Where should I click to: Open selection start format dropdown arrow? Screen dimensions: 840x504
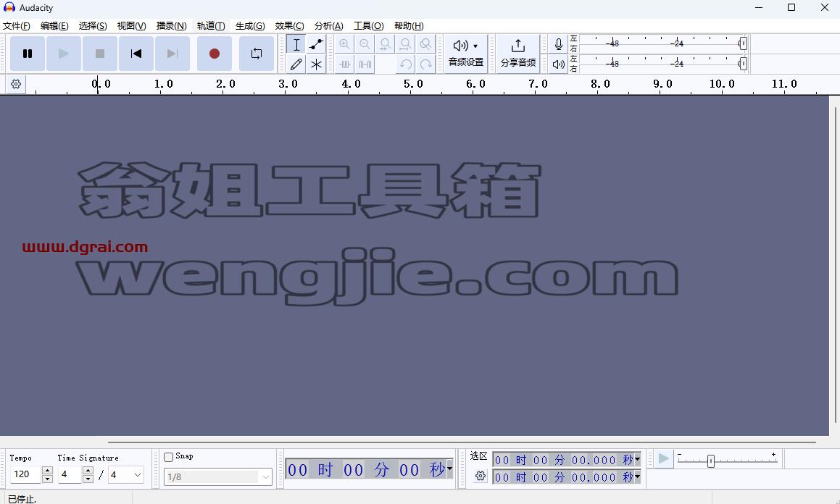click(638, 459)
